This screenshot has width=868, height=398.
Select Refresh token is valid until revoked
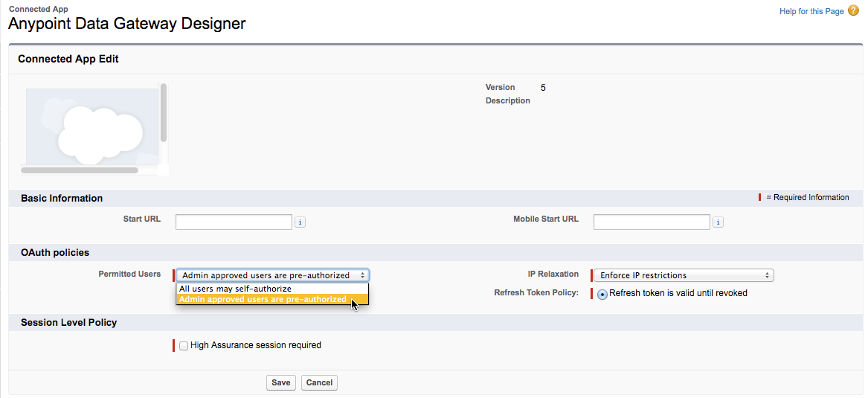(x=602, y=294)
